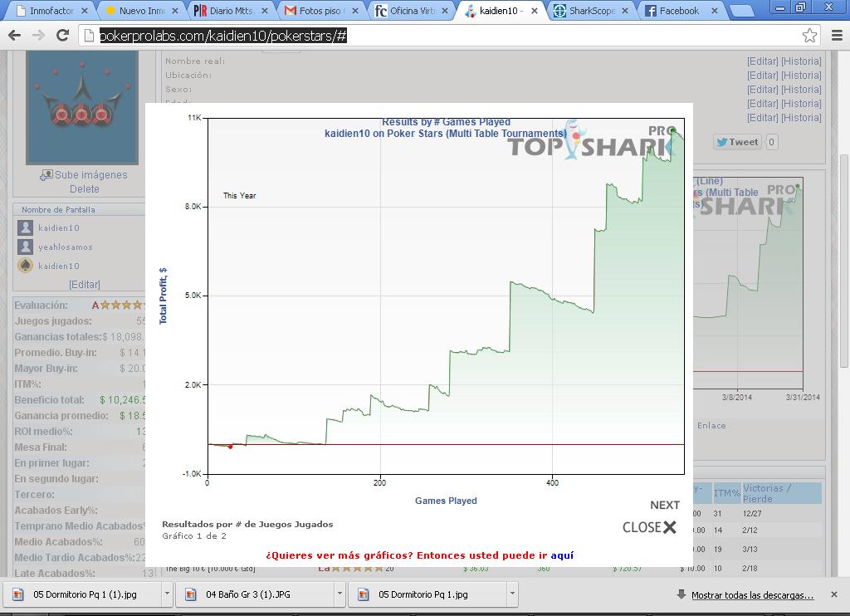Close the SharkScope tab
850x616 pixels.
(624, 10)
